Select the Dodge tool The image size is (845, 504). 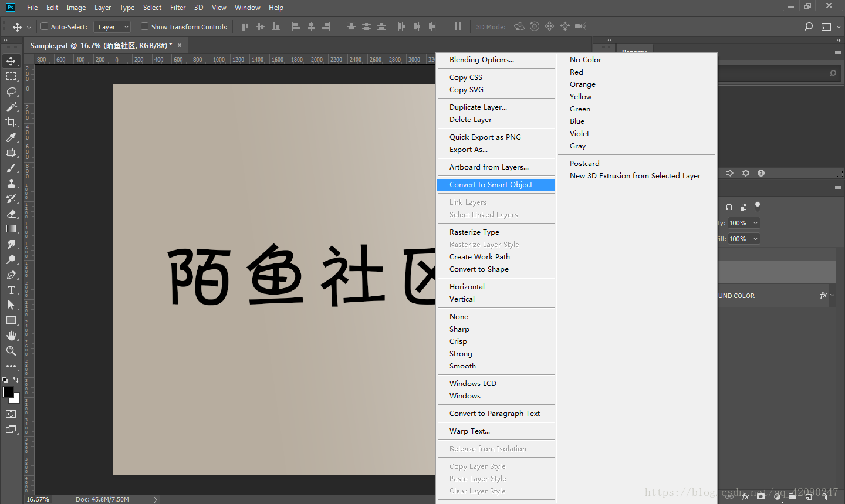pos(11,259)
